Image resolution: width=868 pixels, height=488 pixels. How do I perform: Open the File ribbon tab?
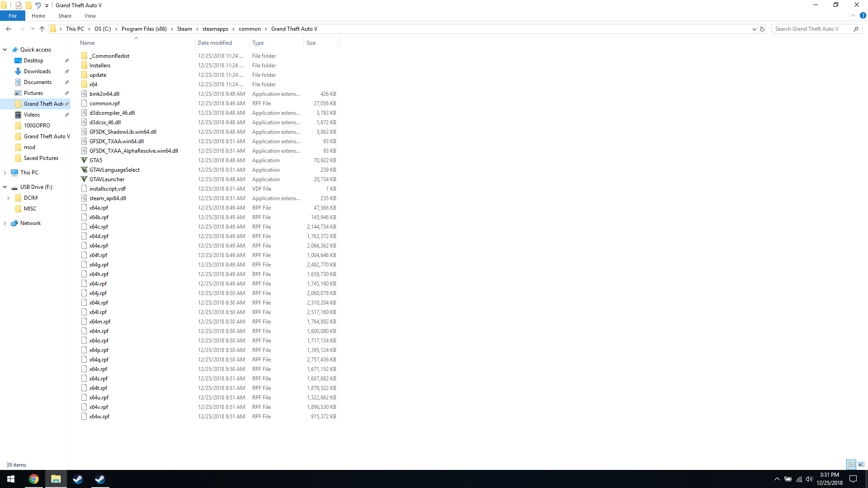(x=13, y=16)
